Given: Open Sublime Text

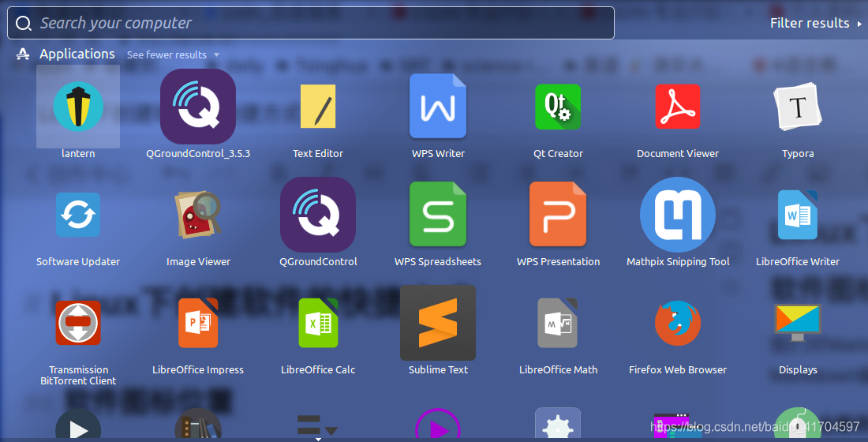Looking at the screenshot, I should [x=438, y=322].
